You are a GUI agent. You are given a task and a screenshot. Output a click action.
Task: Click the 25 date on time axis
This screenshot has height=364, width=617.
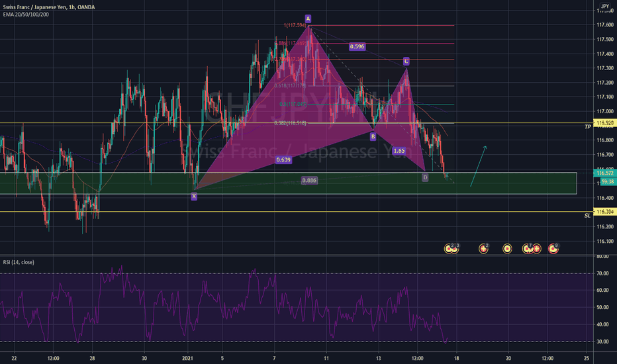point(587,358)
